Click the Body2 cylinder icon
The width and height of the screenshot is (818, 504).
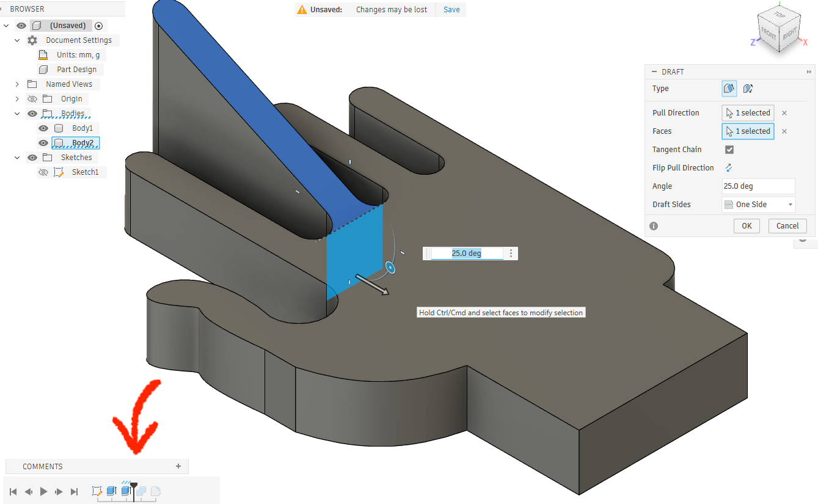coord(59,143)
